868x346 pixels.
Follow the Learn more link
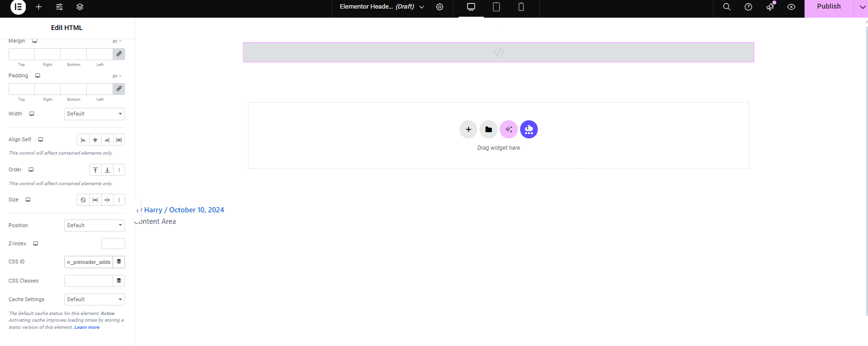pos(87,327)
